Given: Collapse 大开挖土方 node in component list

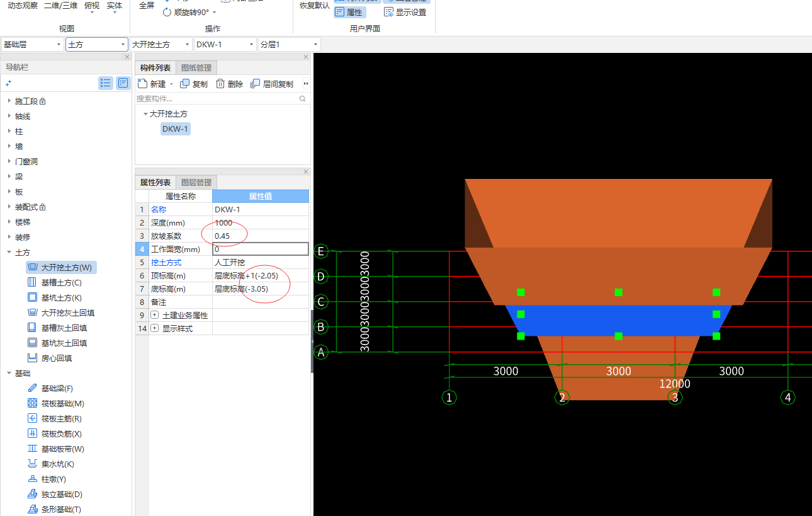Looking at the screenshot, I should click(x=145, y=114).
